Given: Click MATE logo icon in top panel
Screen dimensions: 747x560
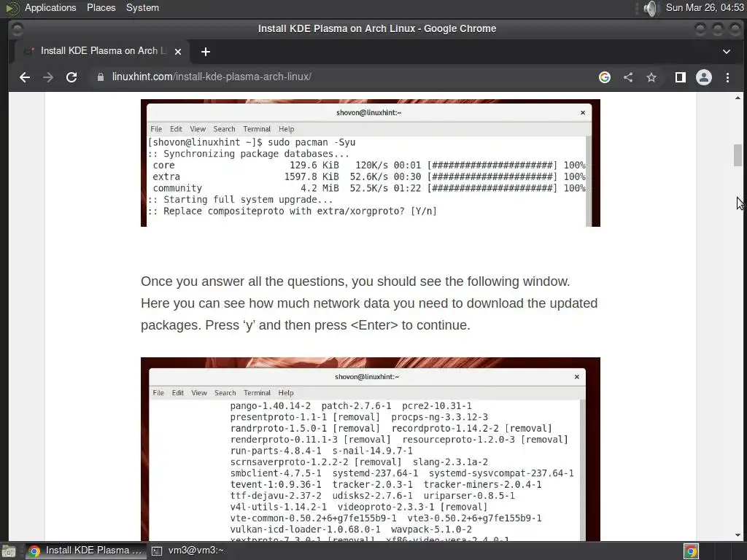Looking at the screenshot, I should [12, 8].
